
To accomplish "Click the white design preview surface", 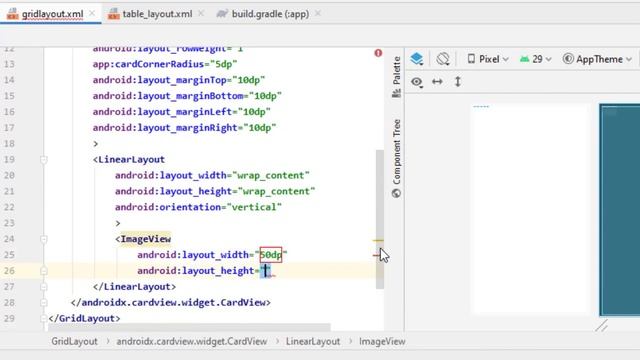I will pyautogui.click(x=530, y=209).
